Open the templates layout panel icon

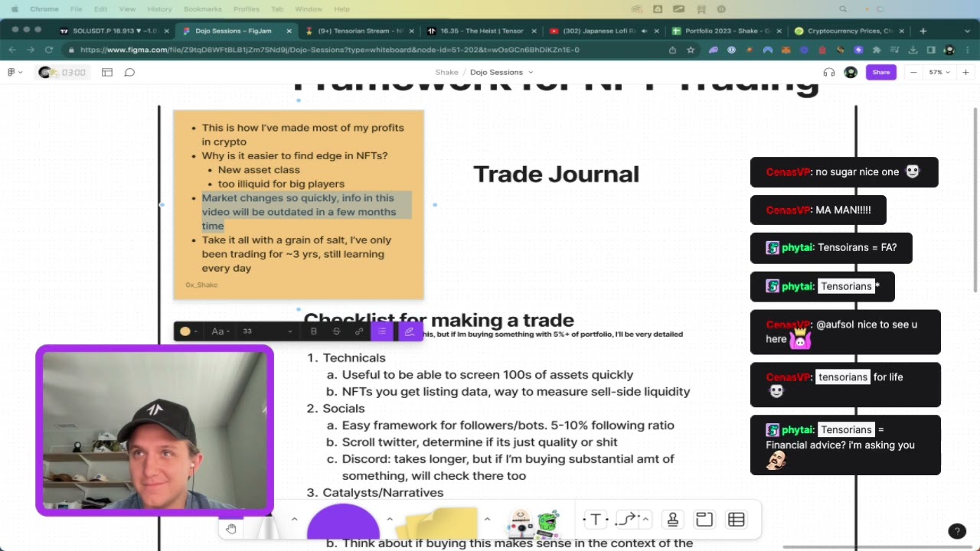[x=107, y=72]
